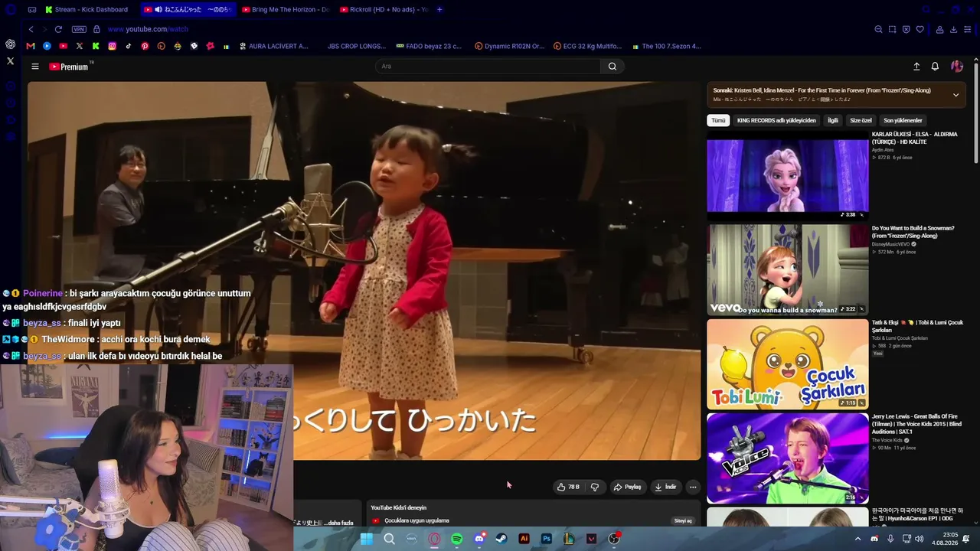The width and height of the screenshot is (980, 551).
Task: Open the Instagram bookmark icon
Action: point(112,46)
